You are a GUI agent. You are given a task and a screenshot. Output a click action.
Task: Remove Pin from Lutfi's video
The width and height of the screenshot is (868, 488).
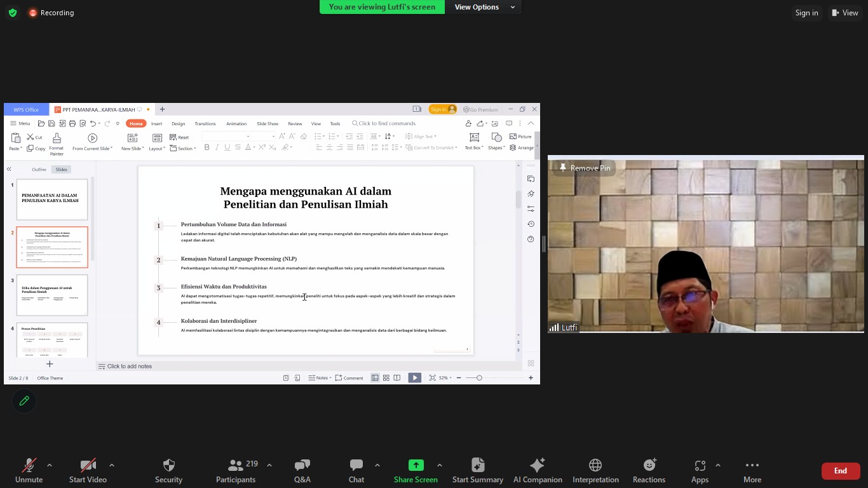584,168
